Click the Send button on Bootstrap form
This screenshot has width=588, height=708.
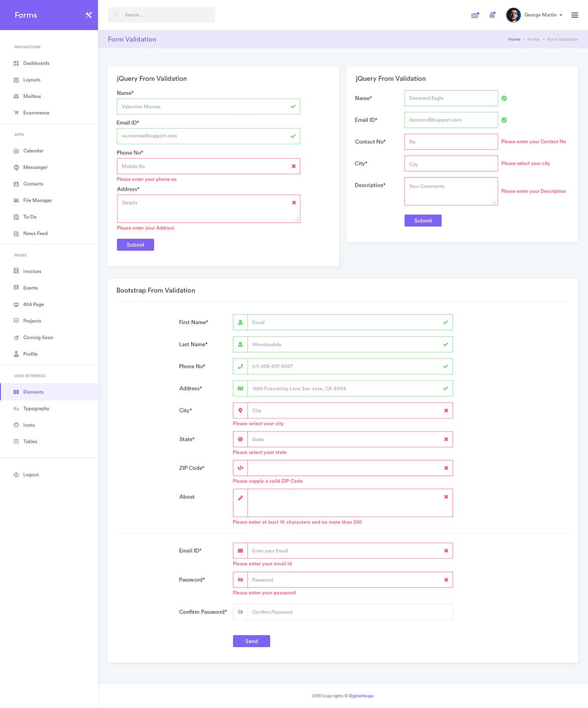click(x=251, y=641)
